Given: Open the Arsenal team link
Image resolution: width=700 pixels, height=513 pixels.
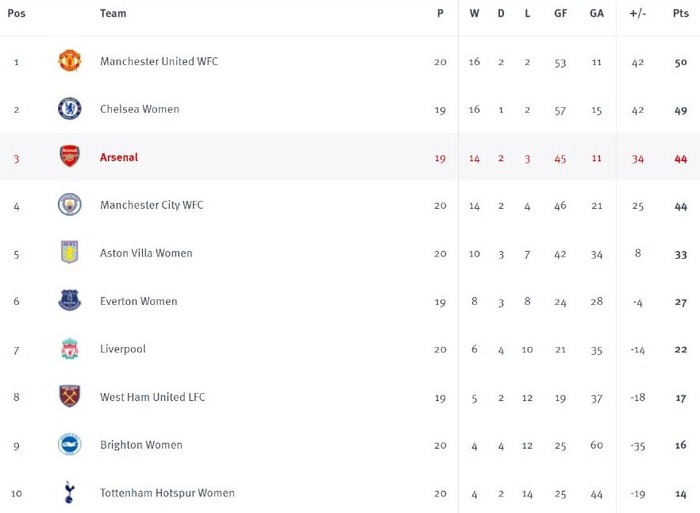Looking at the screenshot, I should (119, 157).
